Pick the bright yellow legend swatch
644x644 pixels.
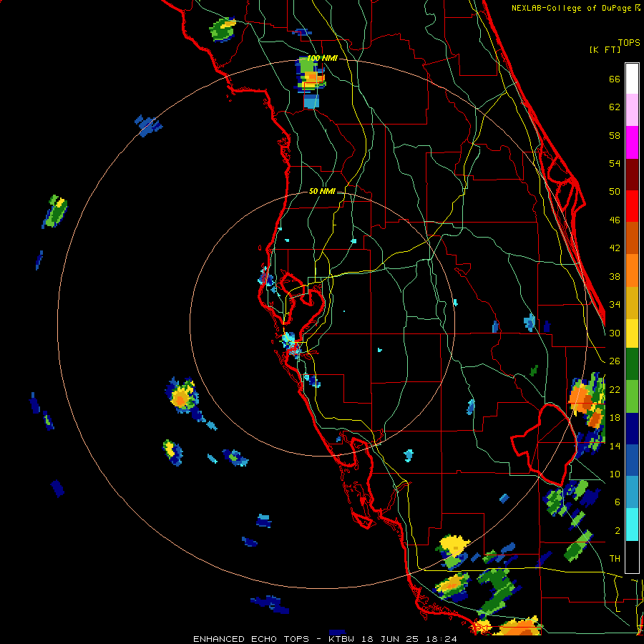(632, 333)
